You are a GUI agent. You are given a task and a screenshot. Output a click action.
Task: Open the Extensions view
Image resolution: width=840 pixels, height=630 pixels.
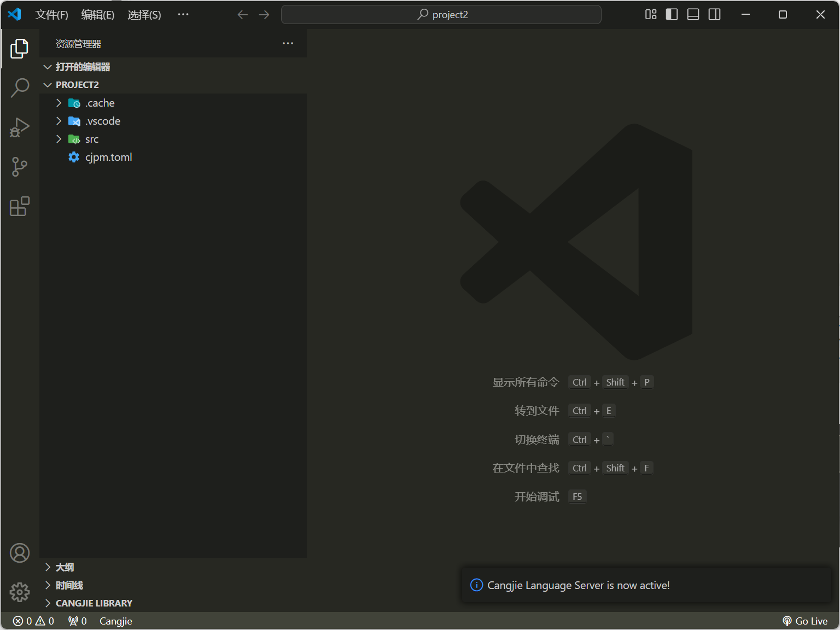20,206
